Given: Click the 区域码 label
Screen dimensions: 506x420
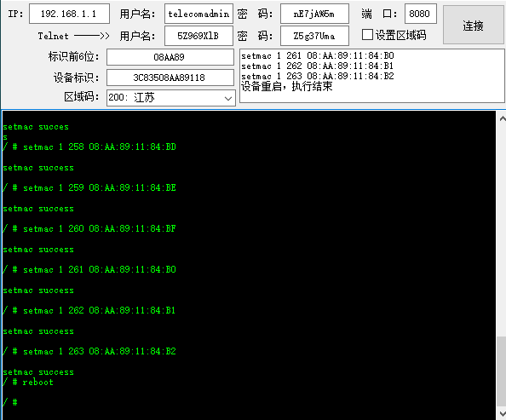Looking at the screenshot, I should [81, 96].
